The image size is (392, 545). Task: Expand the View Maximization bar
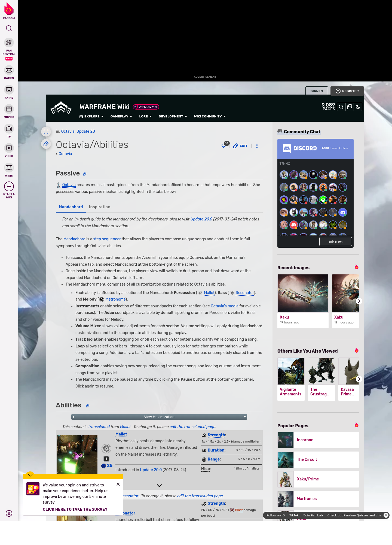(x=159, y=417)
